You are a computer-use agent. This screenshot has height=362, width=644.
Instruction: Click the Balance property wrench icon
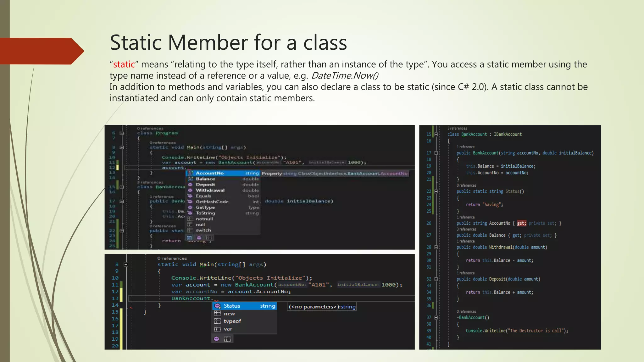tap(190, 179)
